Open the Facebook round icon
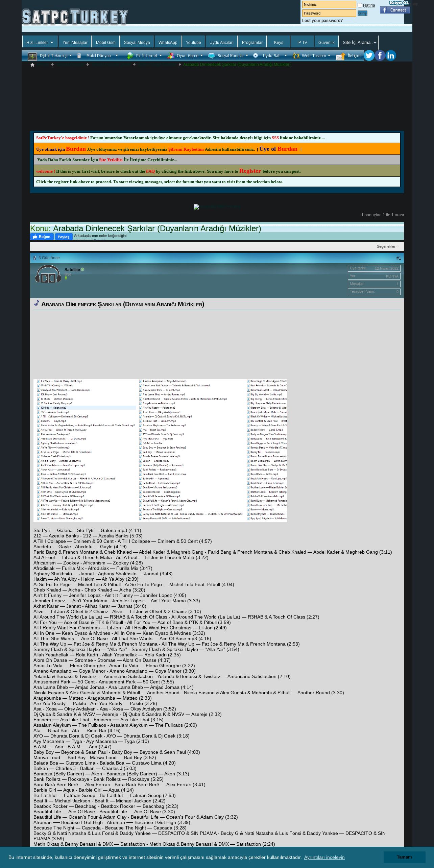The height and width of the screenshot is (868, 434). [x=380, y=55]
